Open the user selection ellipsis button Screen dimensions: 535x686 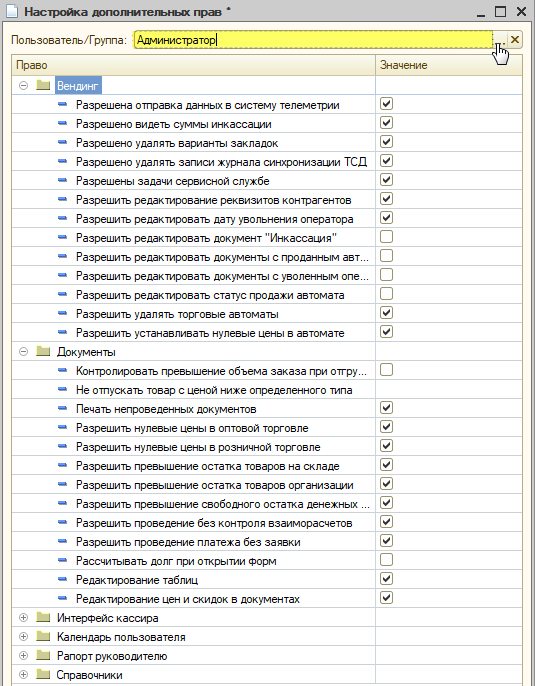pyautogui.click(x=500, y=40)
